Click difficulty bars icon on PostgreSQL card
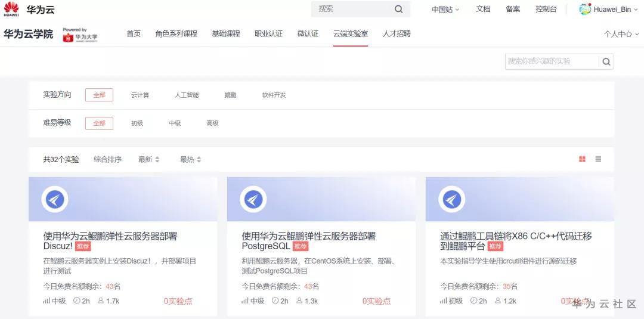The image size is (644, 319). coord(245,301)
